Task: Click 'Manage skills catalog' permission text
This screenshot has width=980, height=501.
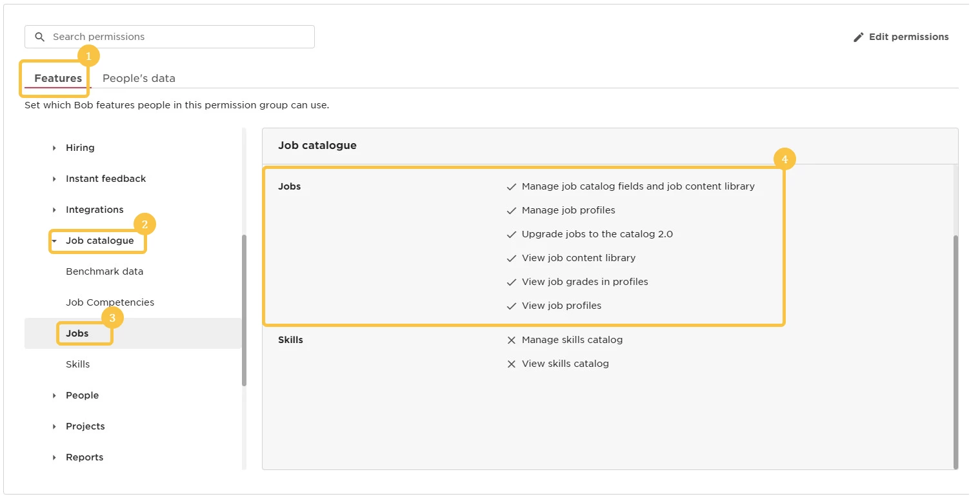Action: tap(572, 340)
